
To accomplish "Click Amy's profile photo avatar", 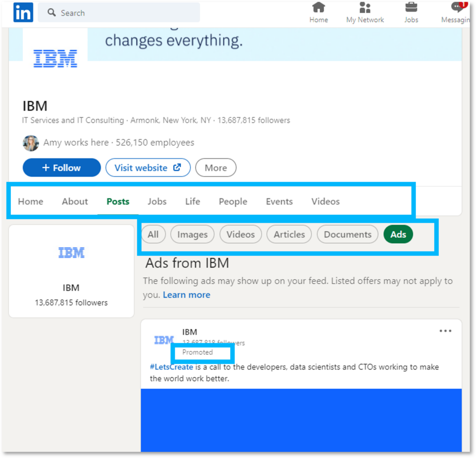I will pos(31,143).
